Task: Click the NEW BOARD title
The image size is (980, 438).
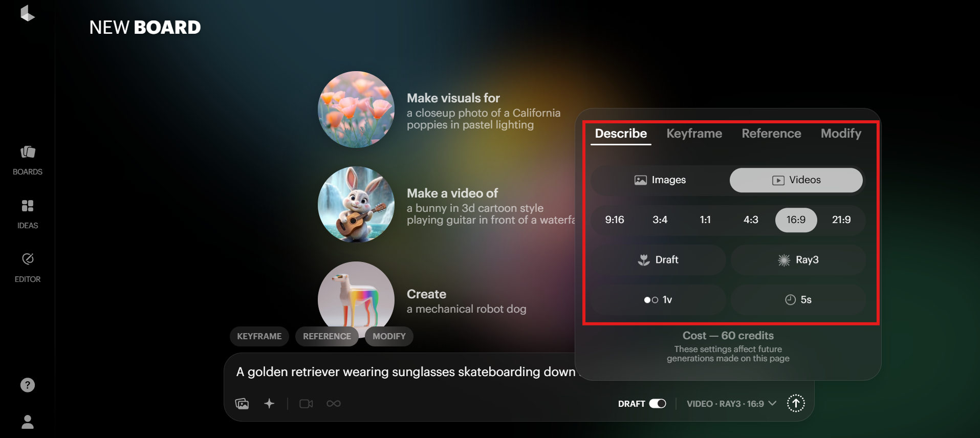Action: pos(145,27)
